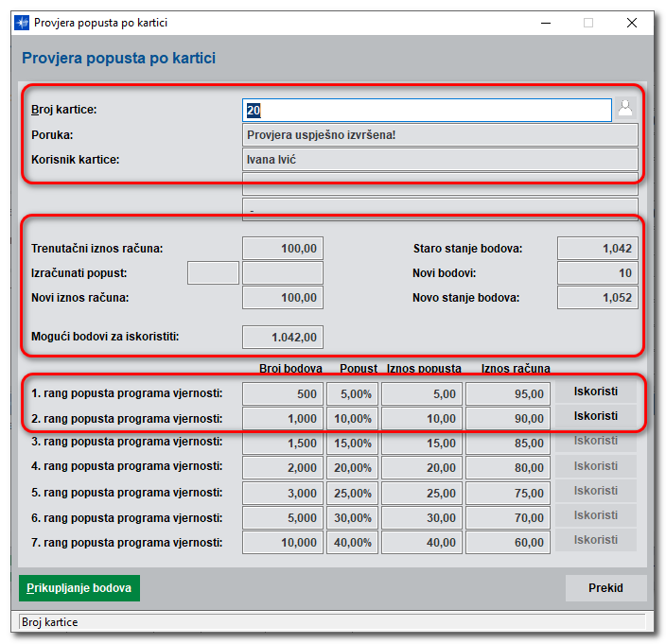Image resolution: width=666 pixels, height=644 pixels.
Task: Click Iskoristi for 3. rang popusta
Action: (596, 441)
